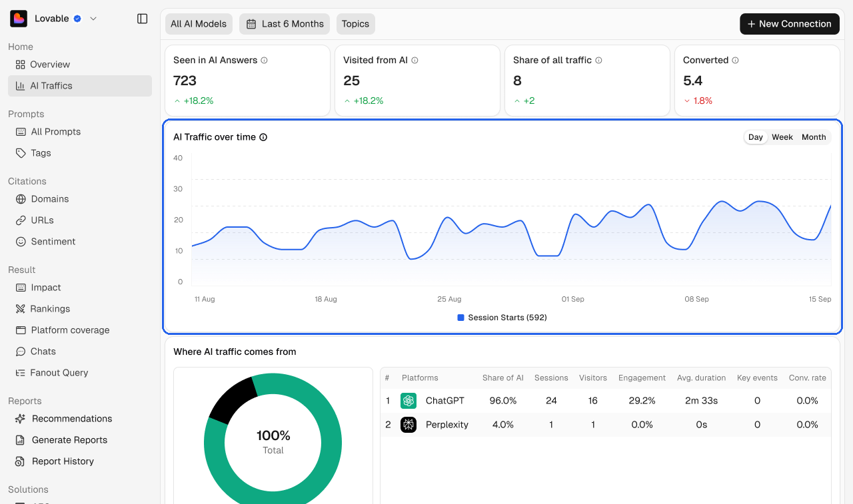Go to Overview in the sidebar
Screen dimensions: 853x504
tap(80, 65)
